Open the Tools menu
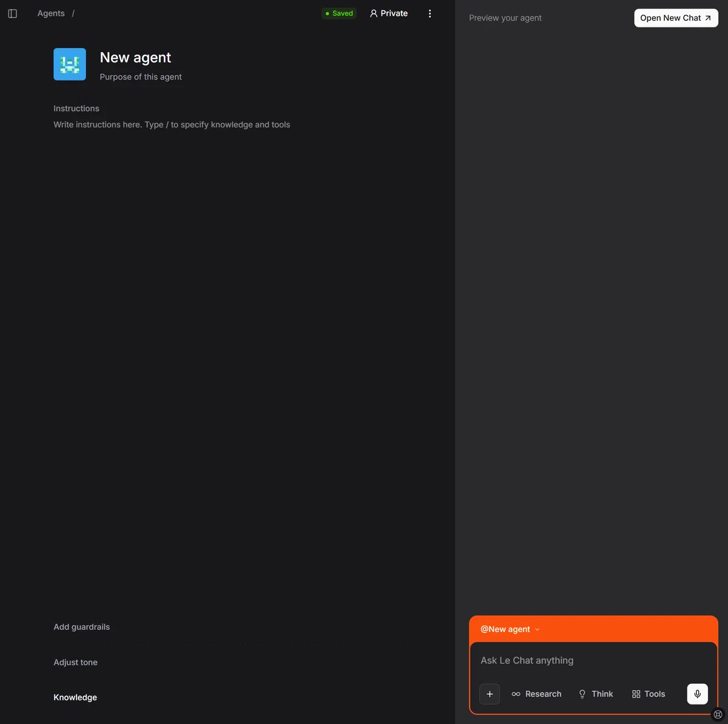Image resolution: width=728 pixels, height=724 pixels. point(649,694)
